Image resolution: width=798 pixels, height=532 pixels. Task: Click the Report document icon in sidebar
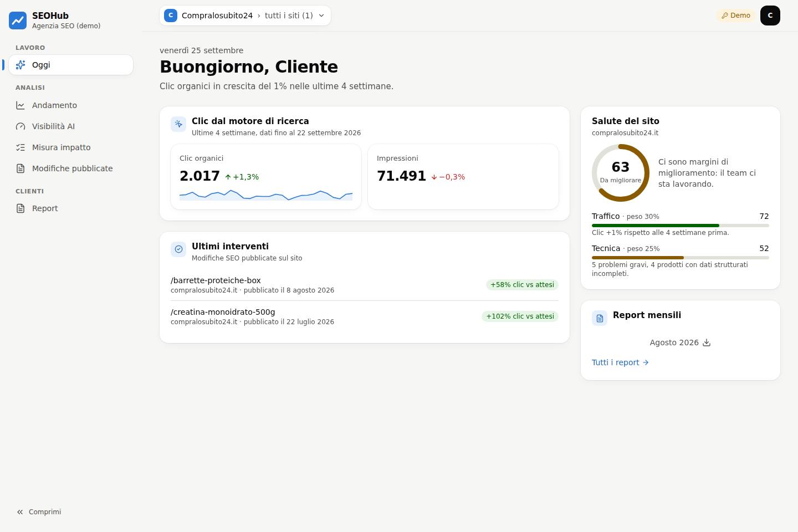coord(21,208)
